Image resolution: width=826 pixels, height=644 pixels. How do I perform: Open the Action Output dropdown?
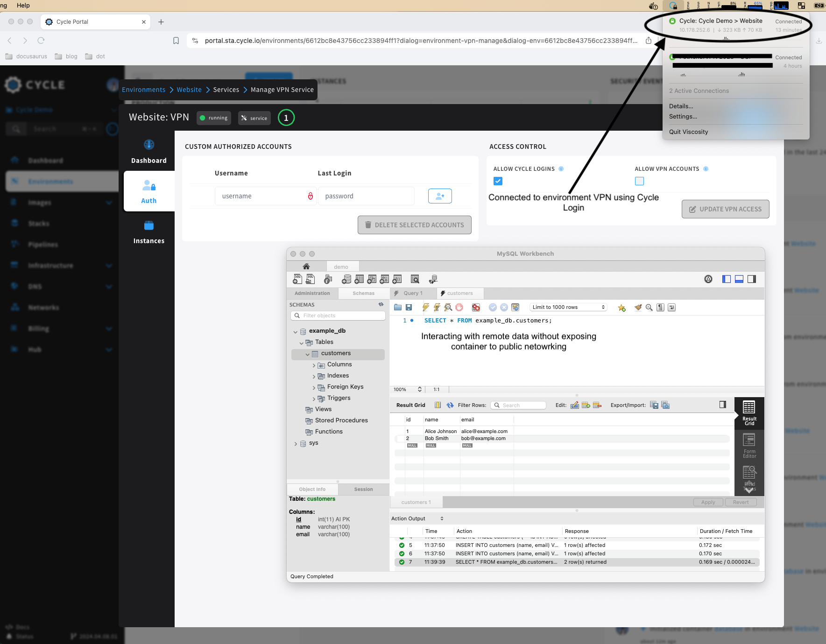[x=417, y=518]
